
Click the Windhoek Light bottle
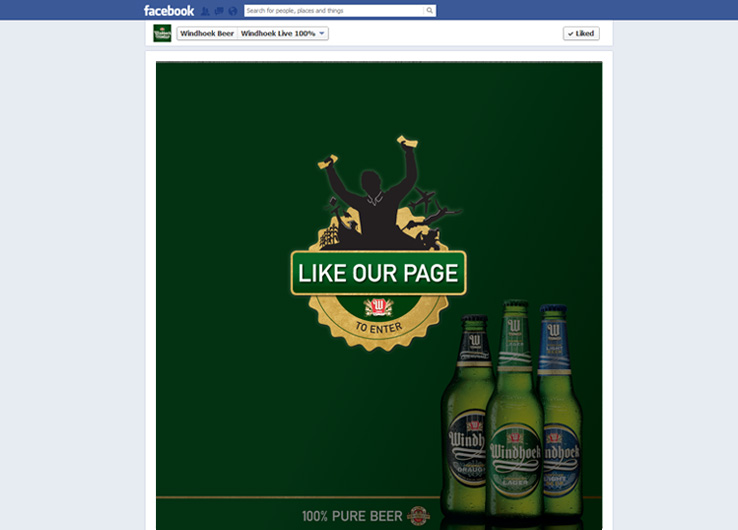(560, 413)
